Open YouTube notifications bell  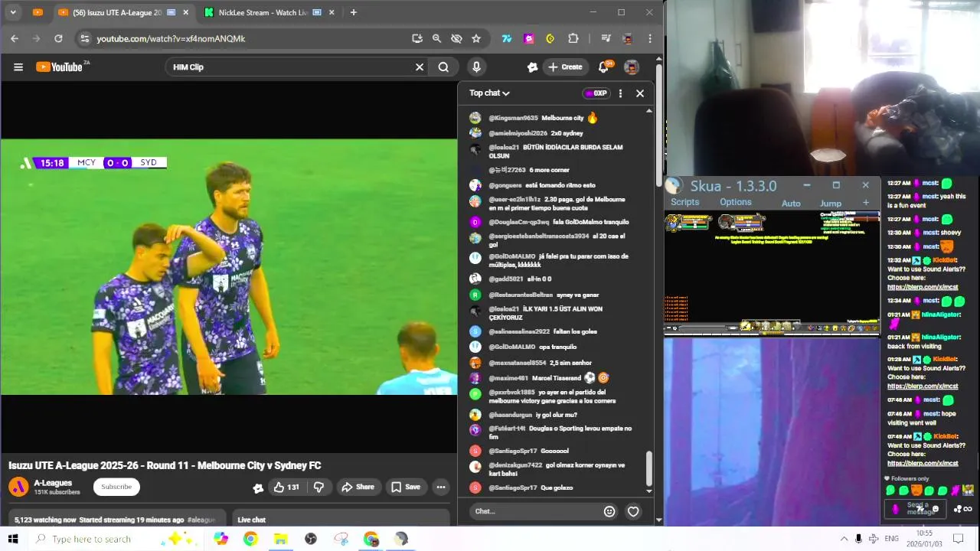603,67
